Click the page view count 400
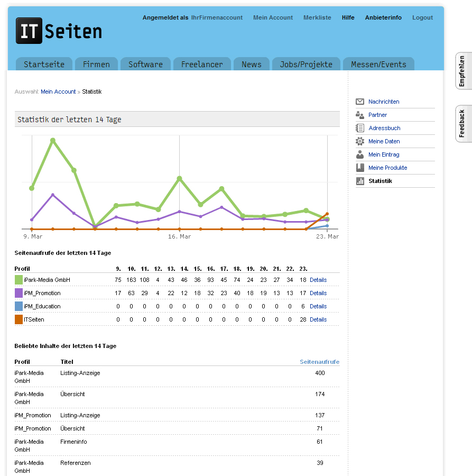The image size is (472, 476). (320, 373)
